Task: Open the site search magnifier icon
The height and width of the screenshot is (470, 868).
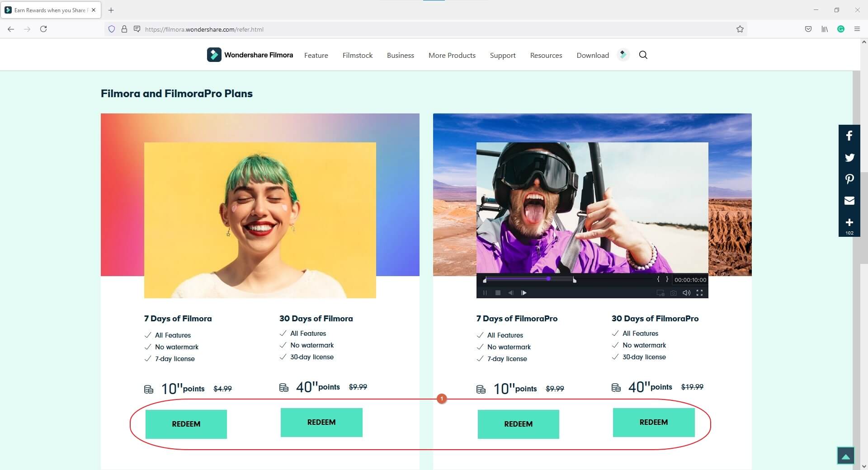Action: pyautogui.click(x=643, y=55)
